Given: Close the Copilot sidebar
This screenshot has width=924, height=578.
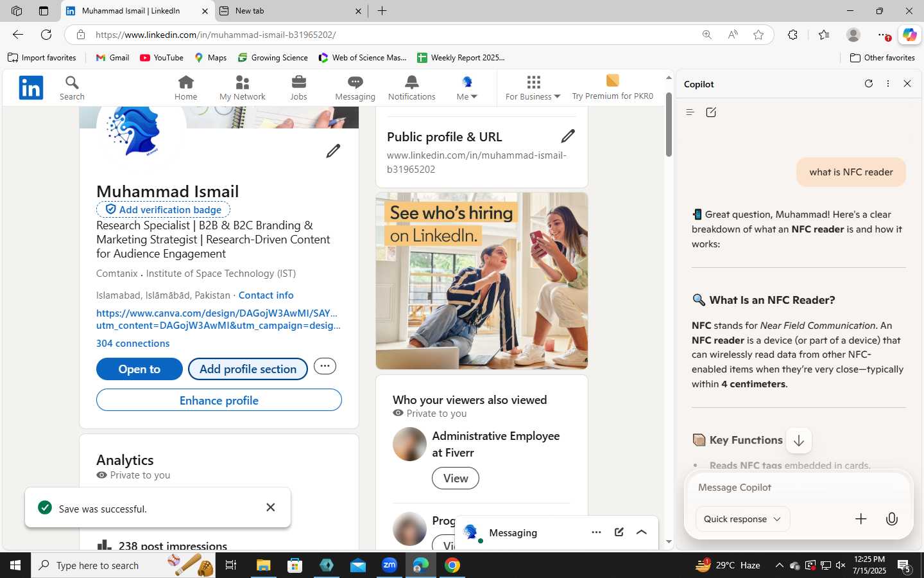Looking at the screenshot, I should point(907,83).
